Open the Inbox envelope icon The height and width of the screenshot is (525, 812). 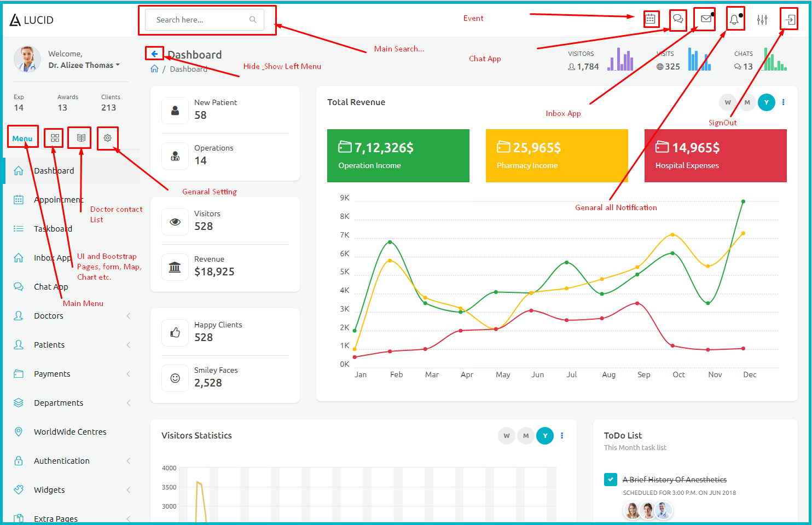pyautogui.click(x=706, y=19)
